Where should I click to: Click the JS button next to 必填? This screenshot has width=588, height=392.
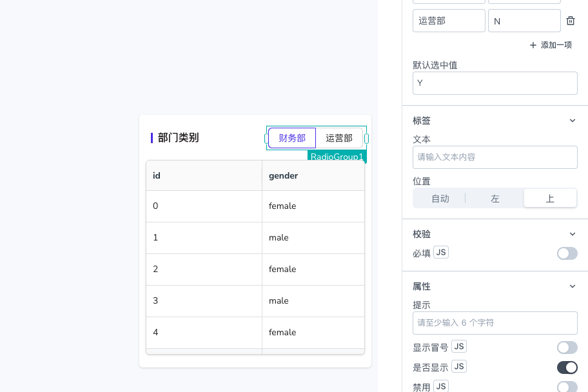pos(441,252)
